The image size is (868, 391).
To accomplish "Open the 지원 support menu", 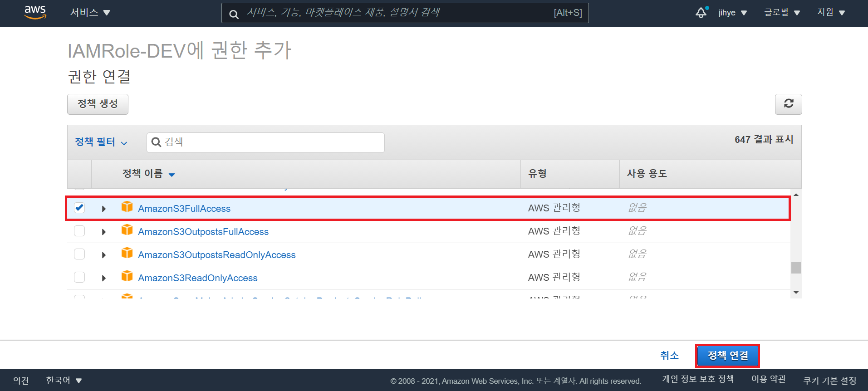I will (831, 13).
